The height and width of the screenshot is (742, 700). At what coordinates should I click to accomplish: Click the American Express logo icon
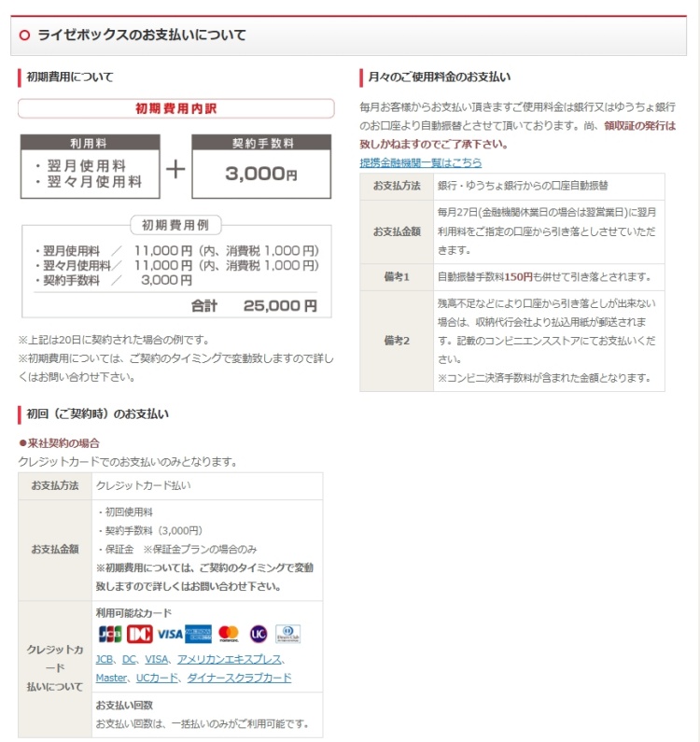pyautogui.click(x=198, y=634)
